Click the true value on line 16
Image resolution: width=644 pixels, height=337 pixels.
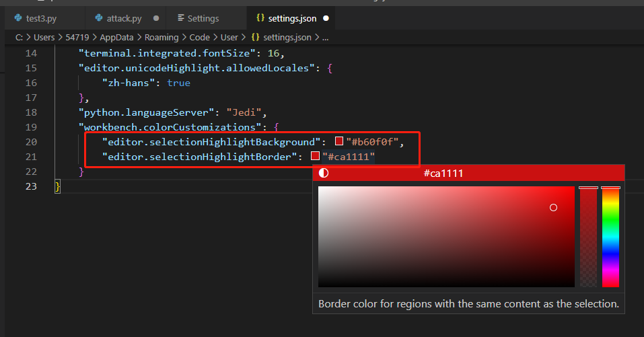pyautogui.click(x=178, y=83)
